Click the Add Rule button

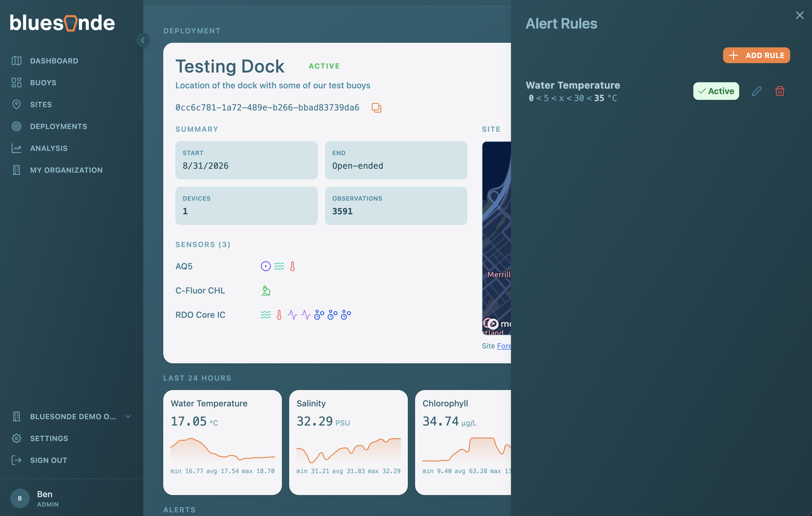pyautogui.click(x=756, y=55)
